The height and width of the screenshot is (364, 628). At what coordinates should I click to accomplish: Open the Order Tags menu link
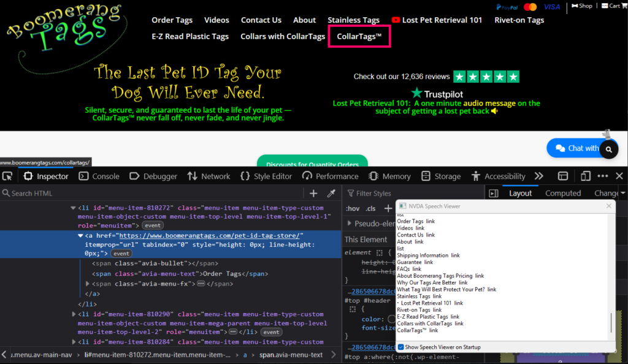(172, 20)
